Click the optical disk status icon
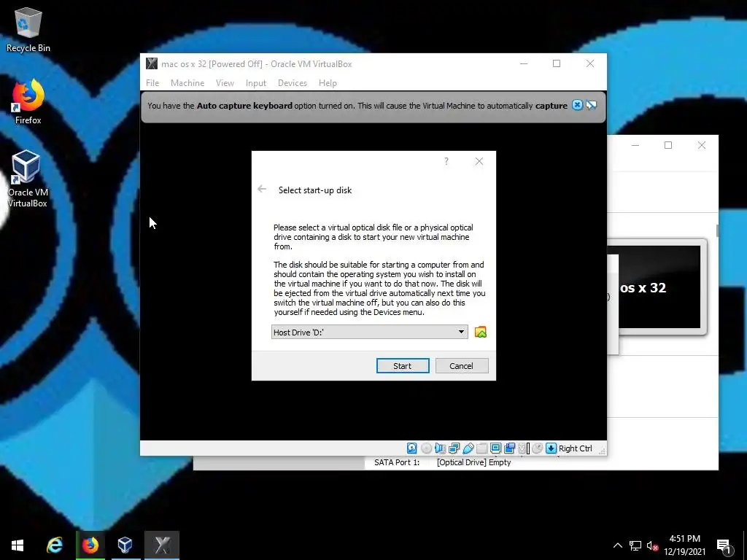Viewport: 747px width, 560px height. (x=426, y=448)
